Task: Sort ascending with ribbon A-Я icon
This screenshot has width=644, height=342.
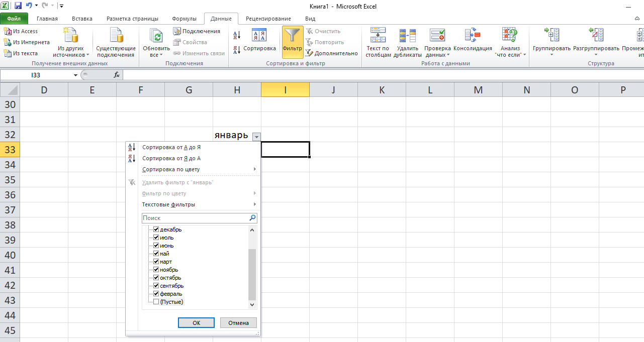Action: (237, 35)
